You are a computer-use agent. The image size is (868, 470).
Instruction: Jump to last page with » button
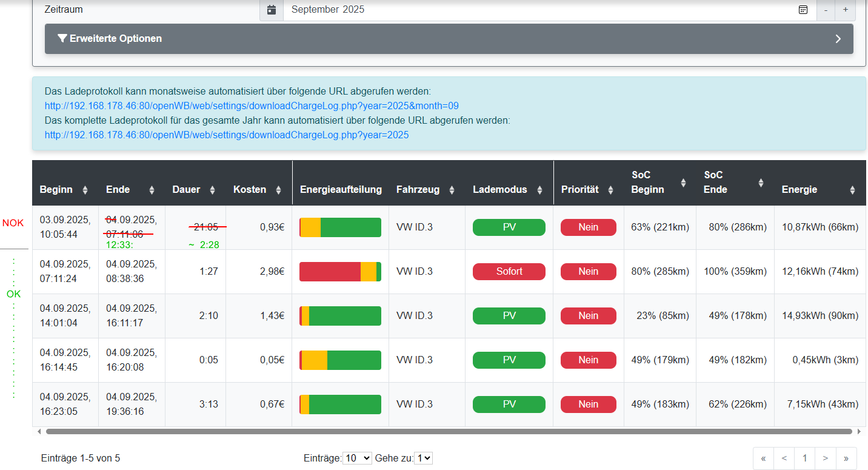[846, 458]
